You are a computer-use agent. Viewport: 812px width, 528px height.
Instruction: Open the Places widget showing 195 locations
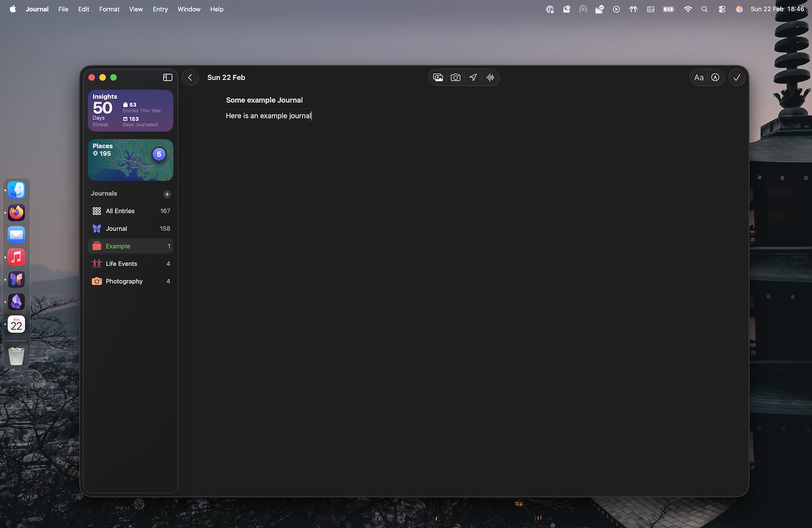130,160
